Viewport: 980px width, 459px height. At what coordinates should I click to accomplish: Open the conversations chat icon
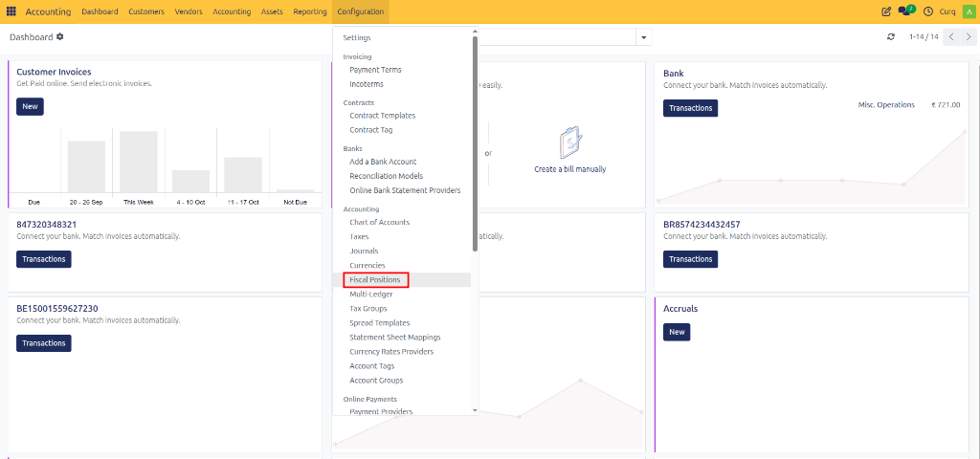coord(906,11)
